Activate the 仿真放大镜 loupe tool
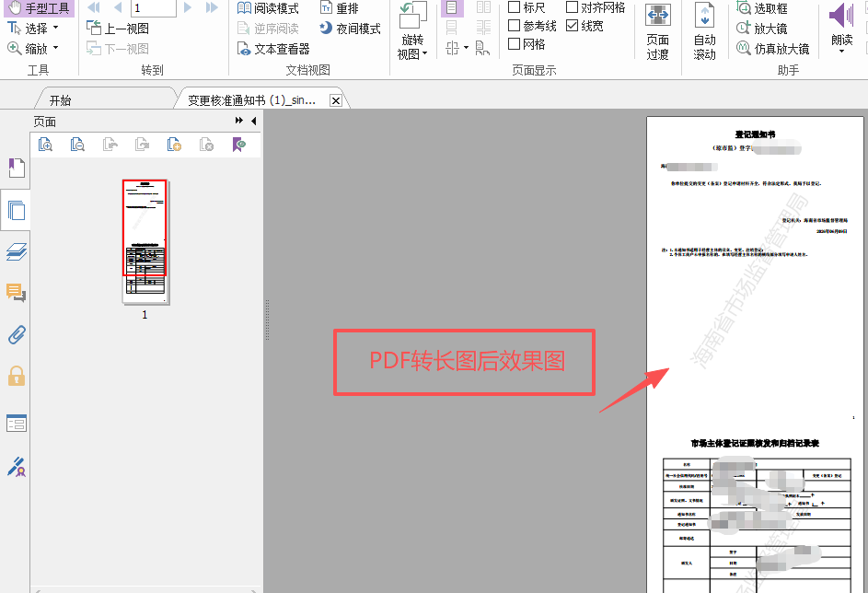The height and width of the screenshot is (593, 868). pyautogui.click(x=773, y=49)
